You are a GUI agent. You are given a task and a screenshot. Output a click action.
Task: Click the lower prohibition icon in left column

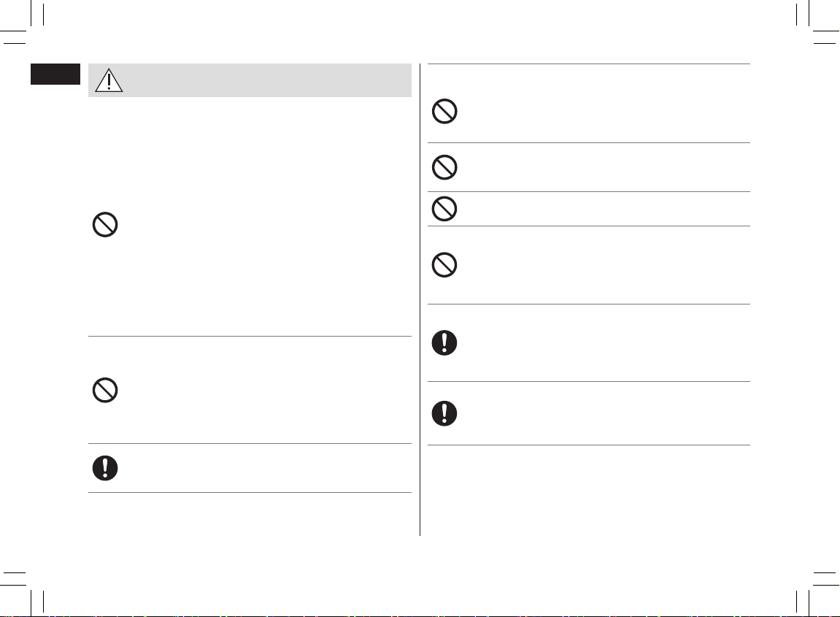[x=105, y=390]
